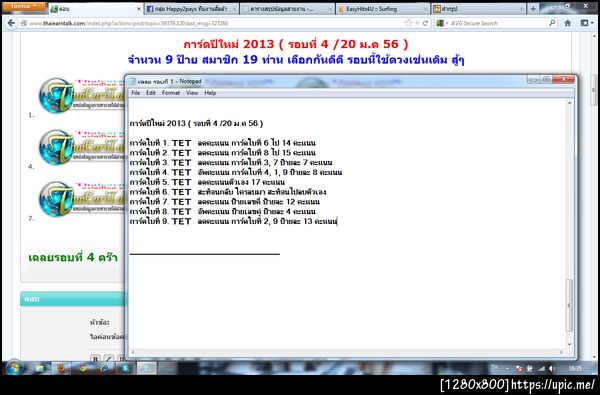Viewport: 600px width, 395px height.
Task: Switch to the Happy2pays Facebook tab
Action: (x=192, y=9)
